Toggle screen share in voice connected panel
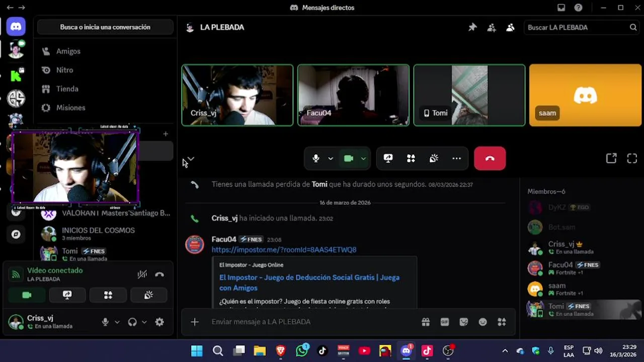 coord(67,295)
